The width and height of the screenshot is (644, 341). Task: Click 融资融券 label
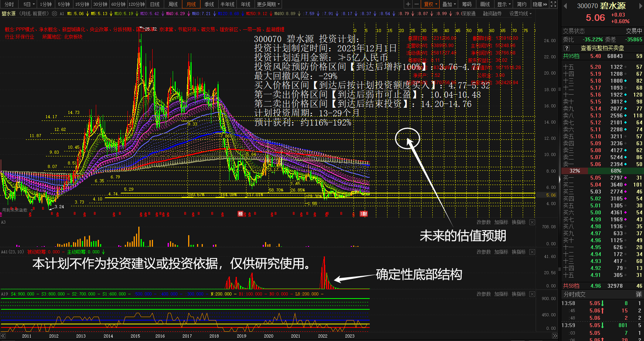point(492,14)
